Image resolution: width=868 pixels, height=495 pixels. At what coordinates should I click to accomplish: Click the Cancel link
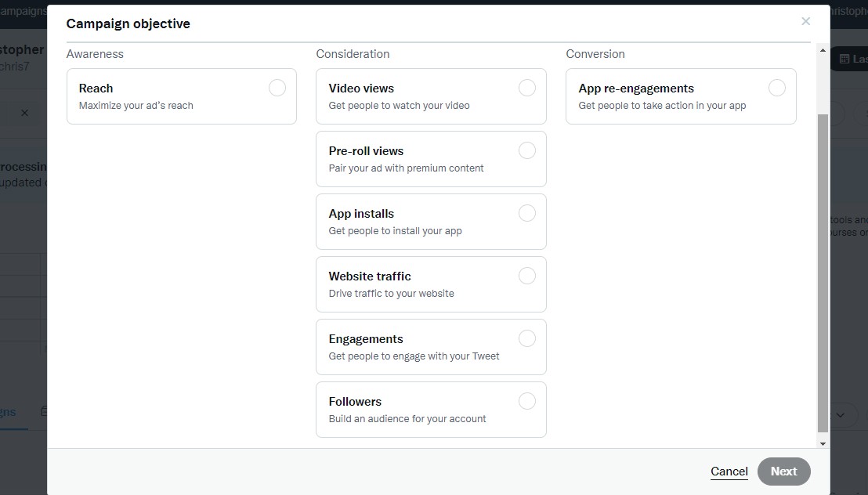point(729,471)
